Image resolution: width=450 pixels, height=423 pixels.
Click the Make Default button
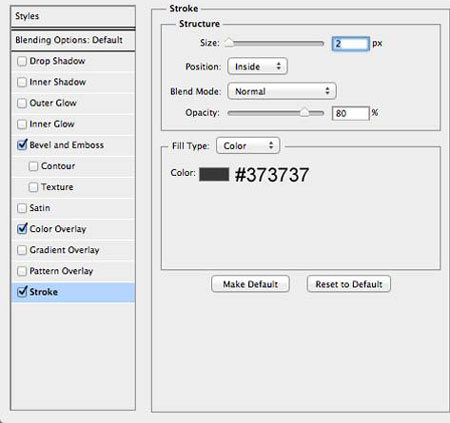coord(250,284)
